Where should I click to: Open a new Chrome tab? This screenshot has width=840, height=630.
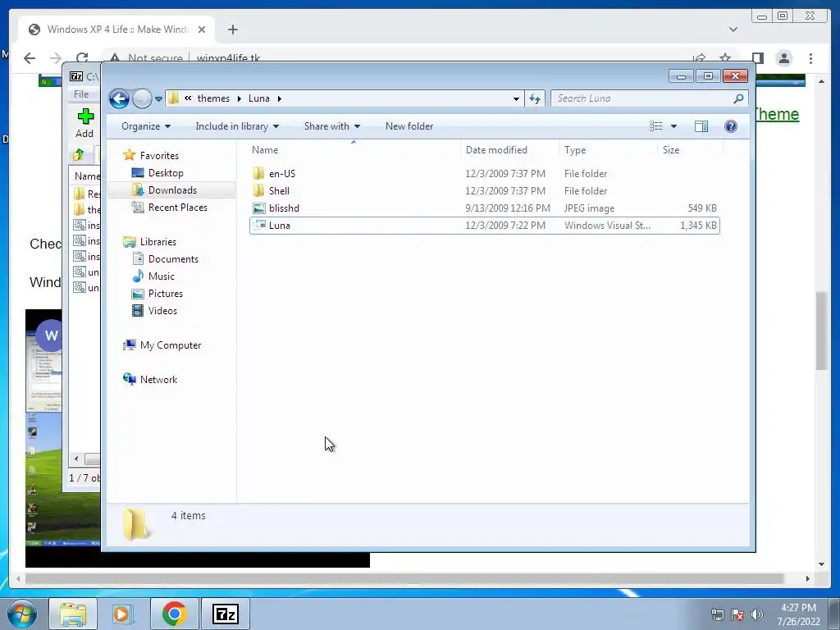pos(232,30)
